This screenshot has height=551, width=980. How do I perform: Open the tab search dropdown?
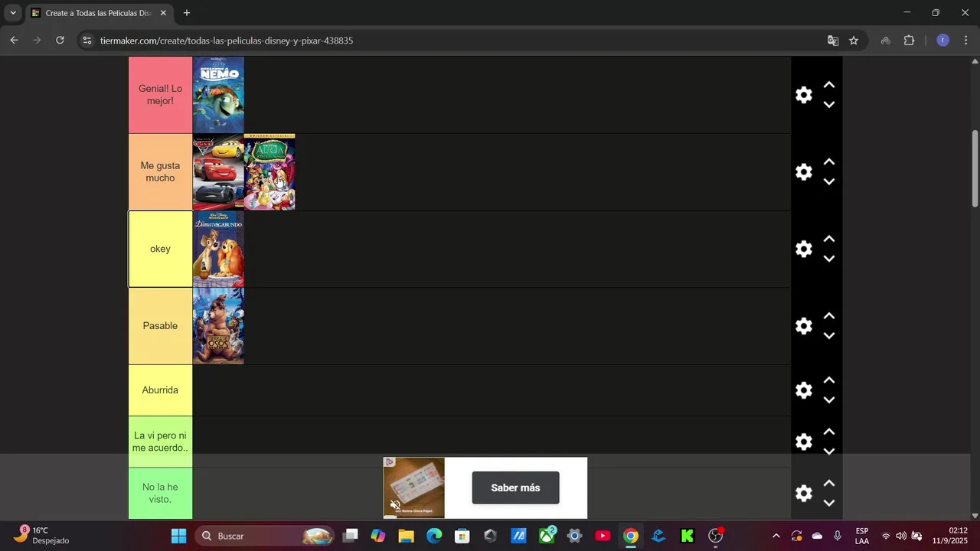13,13
